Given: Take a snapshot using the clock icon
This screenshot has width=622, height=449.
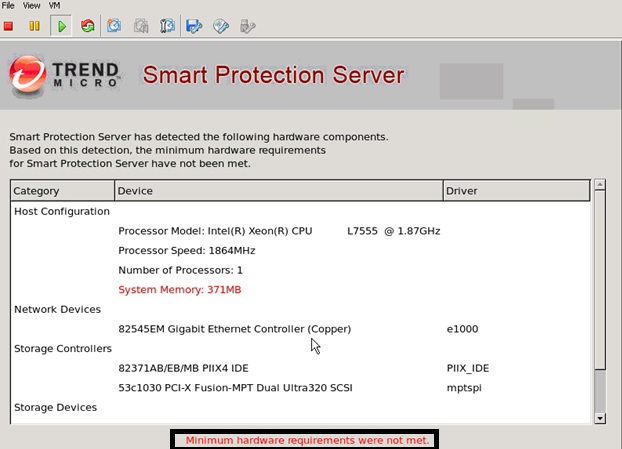Looking at the screenshot, I should coord(115,26).
